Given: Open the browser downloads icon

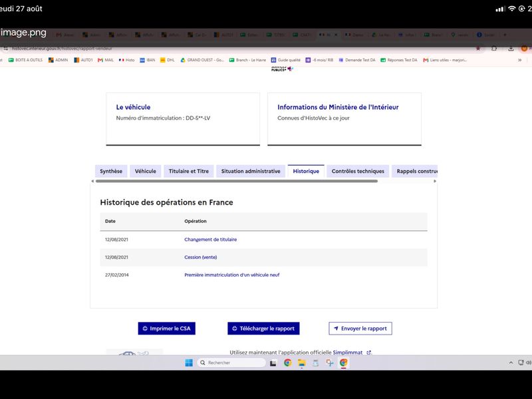Looking at the screenshot, I should [511, 49].
